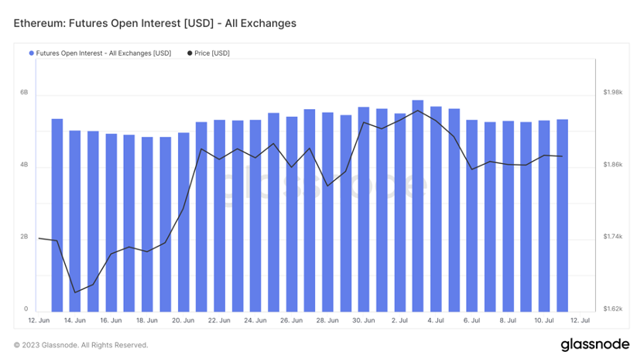Toggle the Futures Open Interest series label
Viewport: 644px width, 362px height.
tap(103, 53)
